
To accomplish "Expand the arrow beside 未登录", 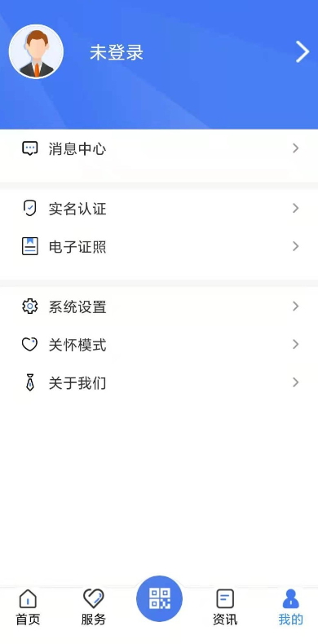I will [x=303, y=52].
